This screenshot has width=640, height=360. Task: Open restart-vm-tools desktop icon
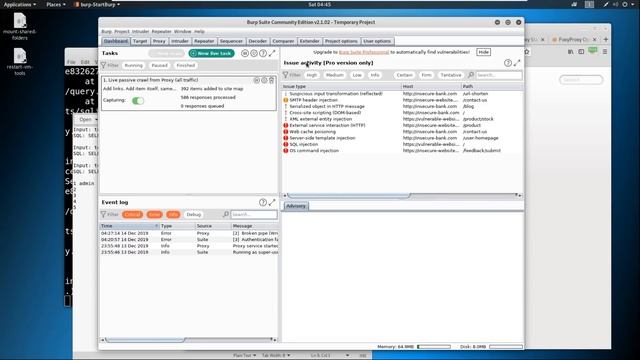click(20, 62)
